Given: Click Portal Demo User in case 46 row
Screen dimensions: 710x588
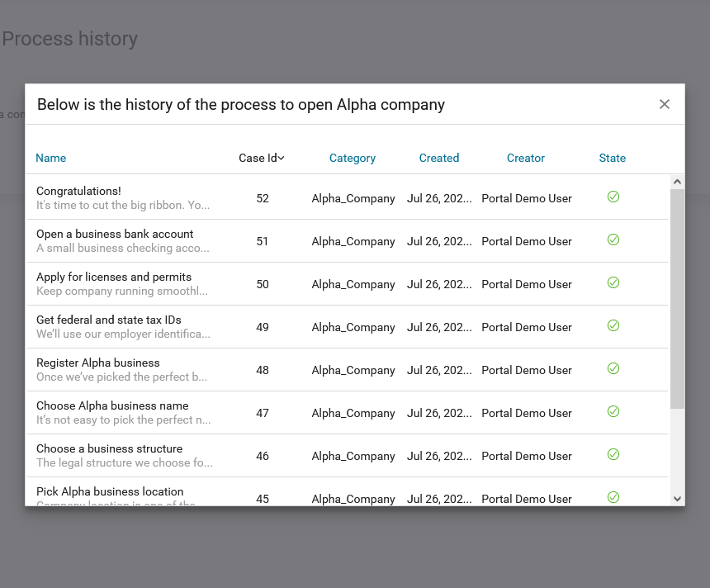Looking at the screenshot, I should click(x=527, y=456).
